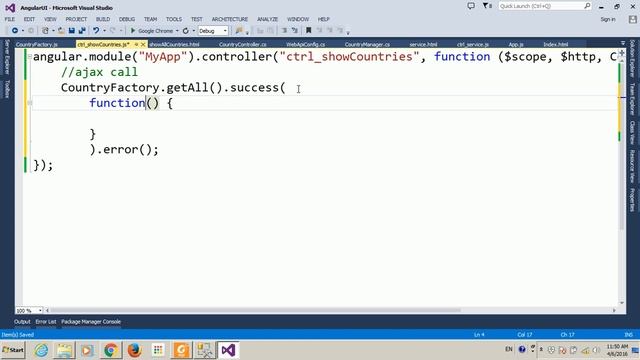Open the TOOLS menu
The image size is (640, 360).
pyautogui.click(x=174, y=19)
